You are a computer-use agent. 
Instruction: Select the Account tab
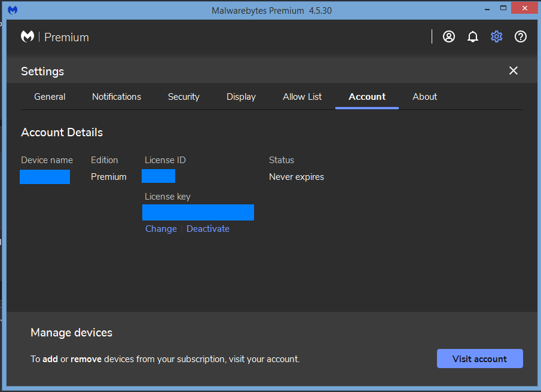(367, 97)
